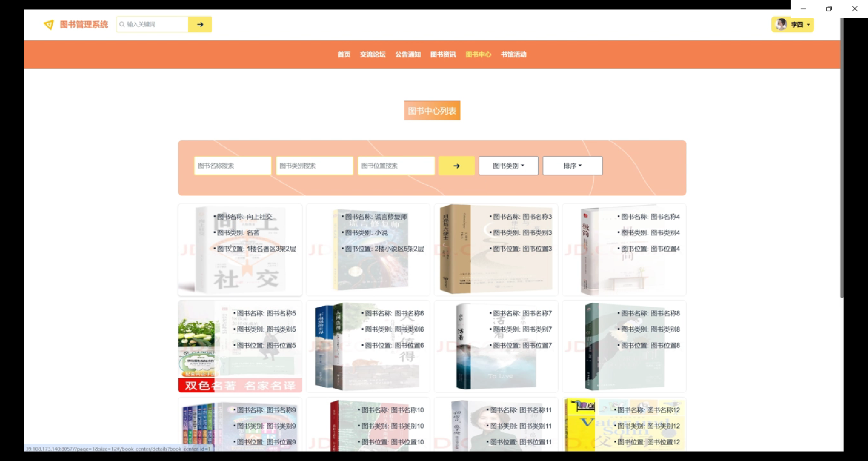Expand the 图书类别 filter dropdown
The height and width of the screenshot is (461, 868).
tap(509, 166)
